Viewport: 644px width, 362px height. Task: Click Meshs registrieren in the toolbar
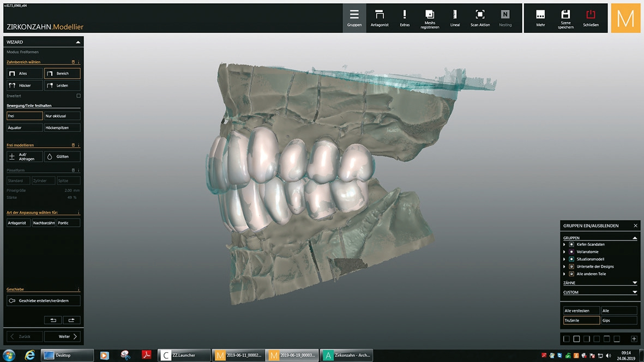coord(430,18)
